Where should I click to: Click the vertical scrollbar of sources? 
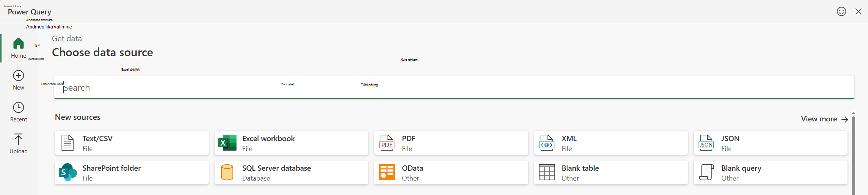(x=853, y=156)
